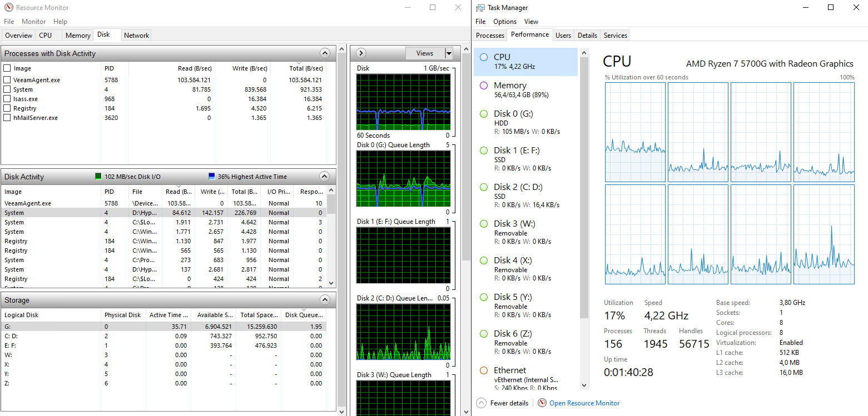Select the Memory item in the performance list
The image size is (868, 416).
[x=525, y=90]
